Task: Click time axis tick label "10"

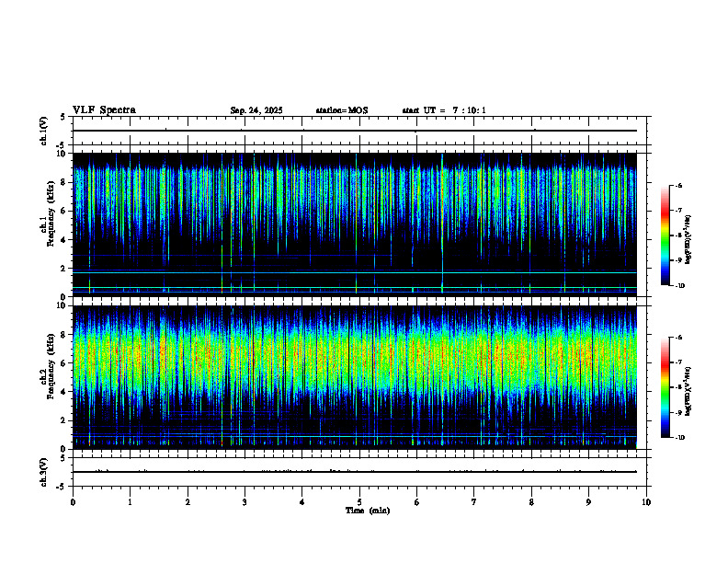Action: tap(646, 502)
